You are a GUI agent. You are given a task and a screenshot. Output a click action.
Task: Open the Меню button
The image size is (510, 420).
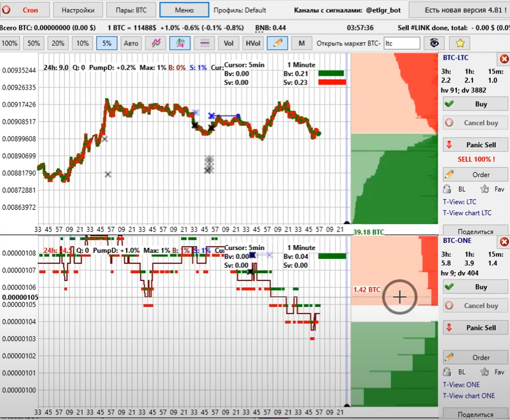(184, 10)
